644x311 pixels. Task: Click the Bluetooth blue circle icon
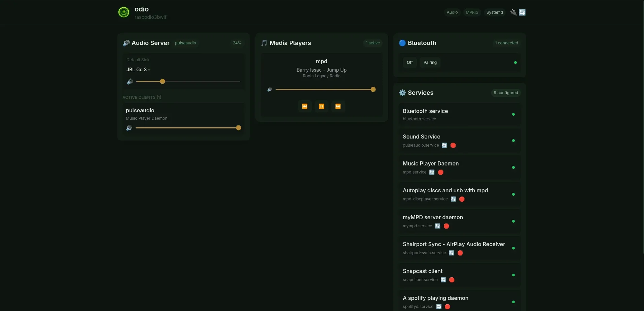pos(402,43)
